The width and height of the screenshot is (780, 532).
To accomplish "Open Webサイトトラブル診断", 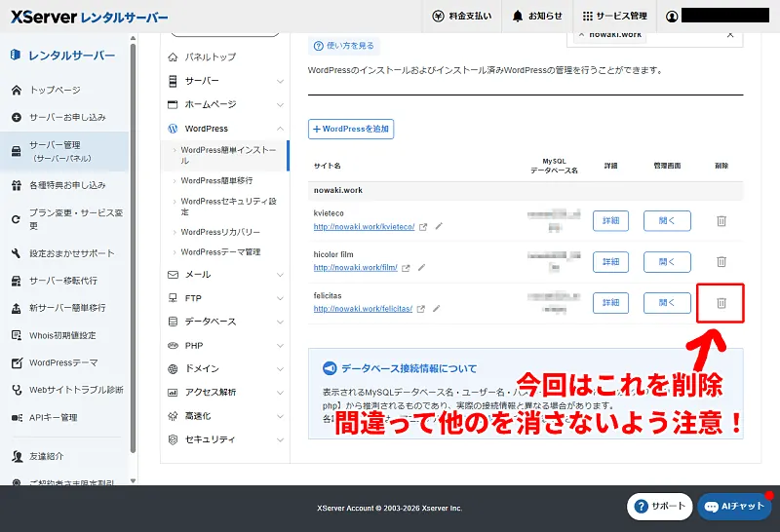I will (67, 390).
